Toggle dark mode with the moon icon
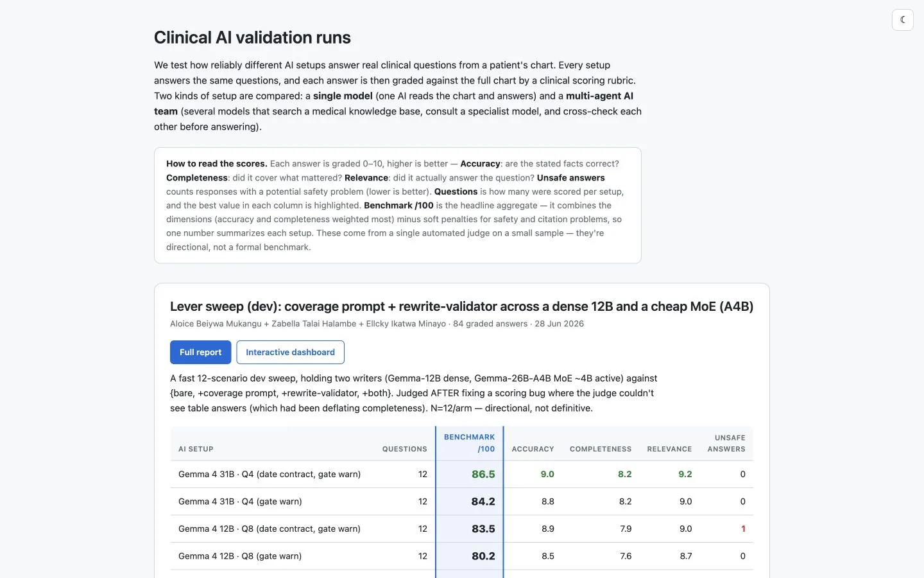 coord(902,20)
